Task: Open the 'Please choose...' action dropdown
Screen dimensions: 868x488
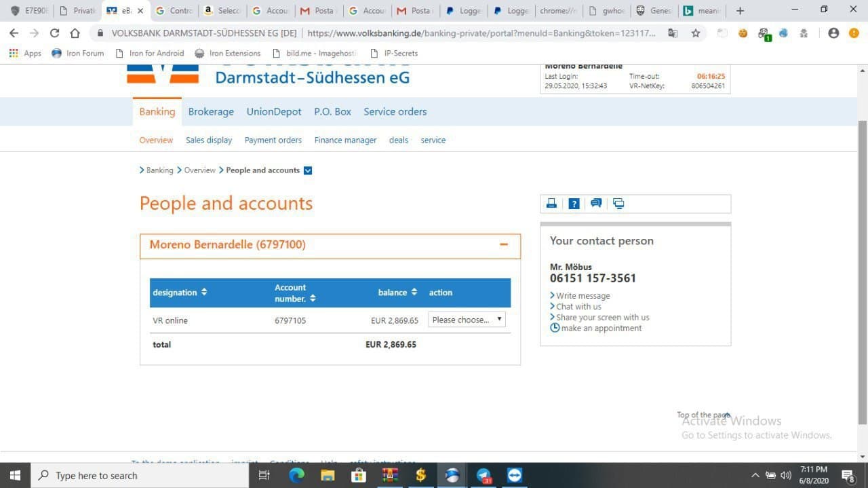Action: [x=467, y=320]
